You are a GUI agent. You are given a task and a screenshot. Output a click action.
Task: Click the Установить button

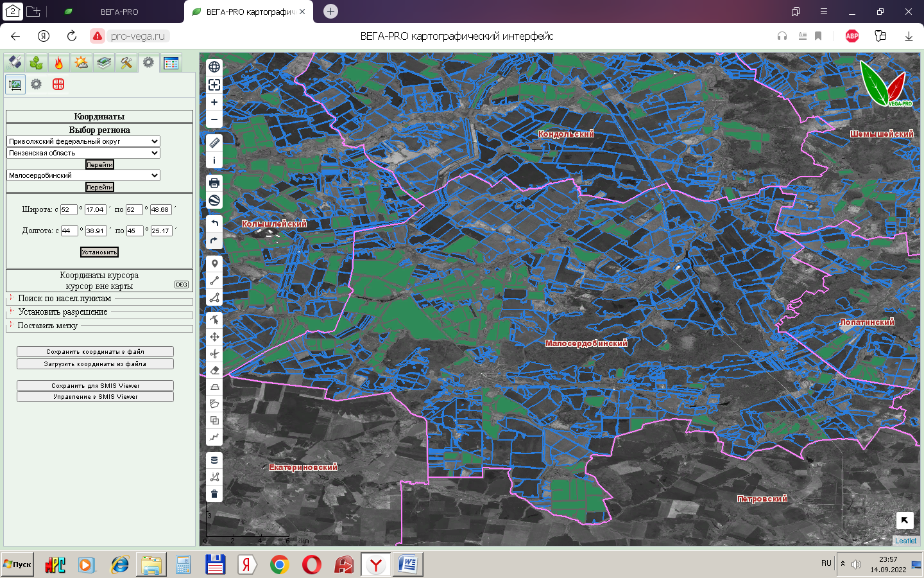[x=99, y=252]
